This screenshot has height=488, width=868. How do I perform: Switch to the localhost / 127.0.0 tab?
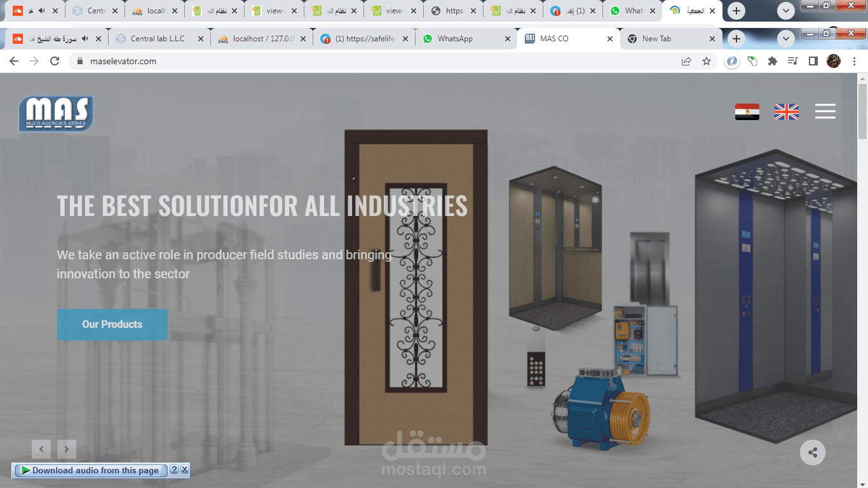pyautogui.click(x=262, y=39)
